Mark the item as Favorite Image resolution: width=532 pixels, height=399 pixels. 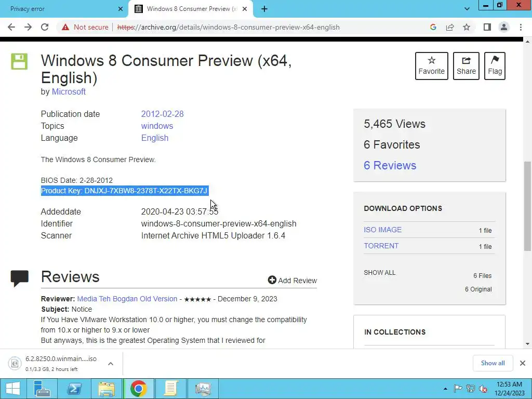(x=432, y=66)
